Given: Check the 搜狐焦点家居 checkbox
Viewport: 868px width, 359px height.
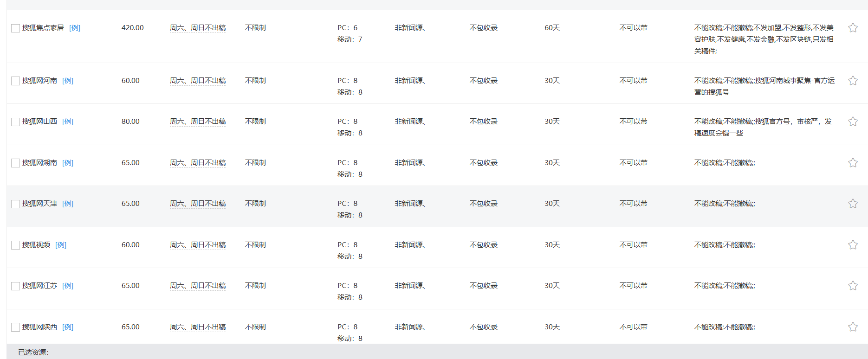Looking at the screenshot, I should 15,28.
